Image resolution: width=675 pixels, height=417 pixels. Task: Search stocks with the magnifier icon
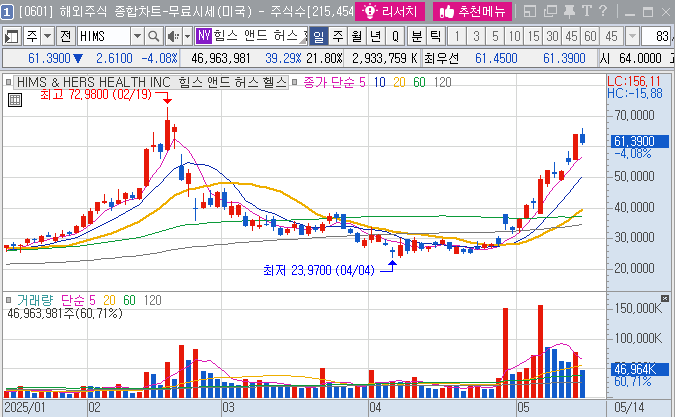pyautogui.click(x=153, y=37)
